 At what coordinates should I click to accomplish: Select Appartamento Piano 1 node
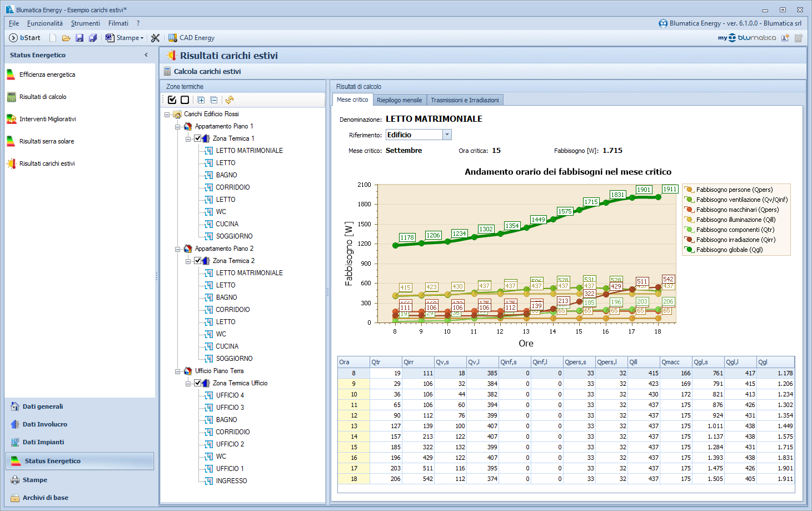(x=224, y=126)
